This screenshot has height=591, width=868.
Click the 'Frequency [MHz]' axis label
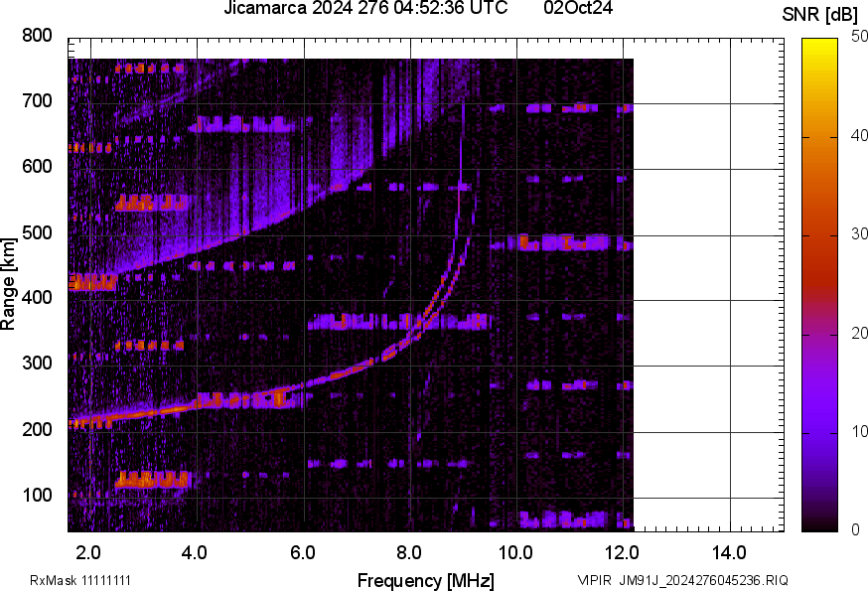pos(426,580)
